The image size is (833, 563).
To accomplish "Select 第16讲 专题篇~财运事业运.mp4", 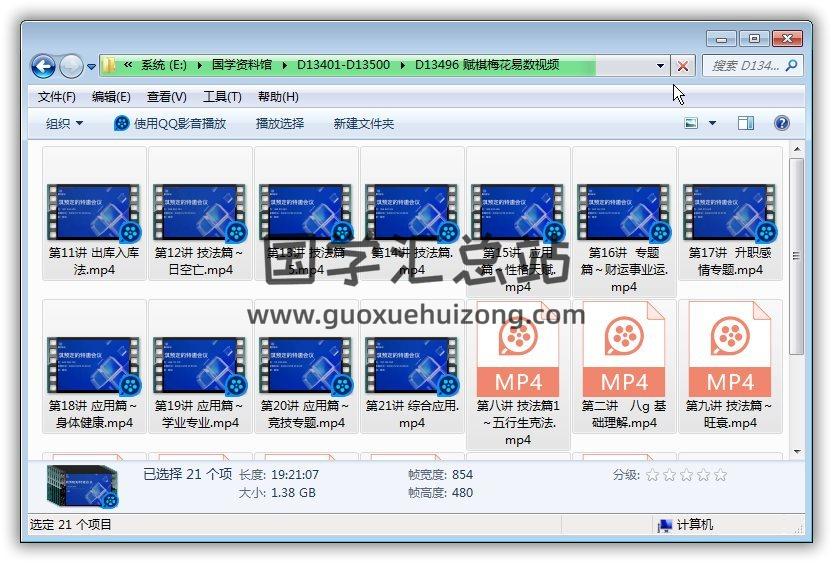I will coord(624,221).
